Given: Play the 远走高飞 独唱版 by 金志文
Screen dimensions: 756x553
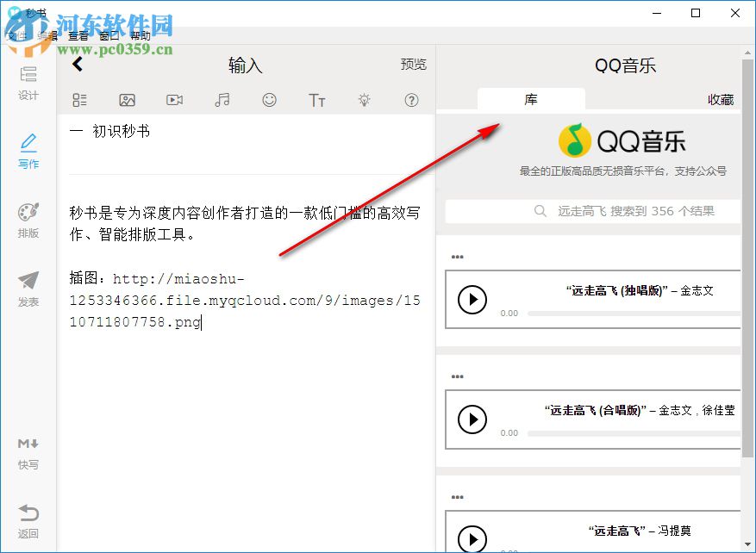Looking at the screenshot, I should (472, 300).
